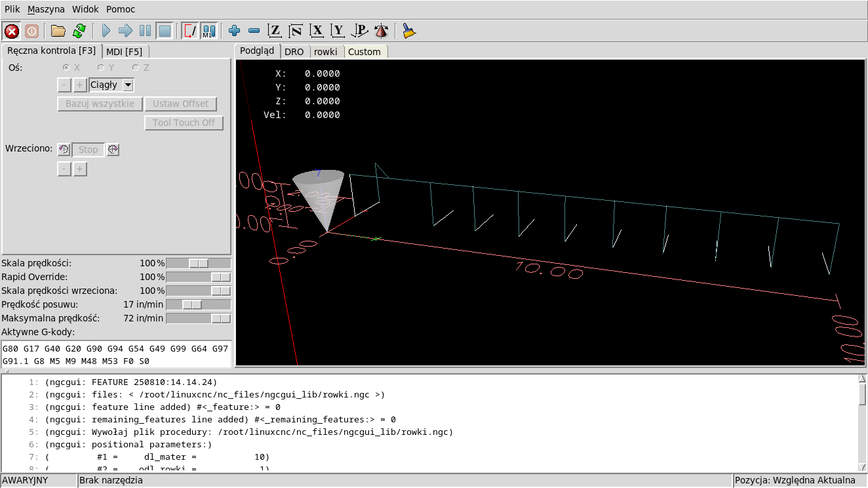Select axis Z radio button

pyautogui.click(x=140, y=67)
